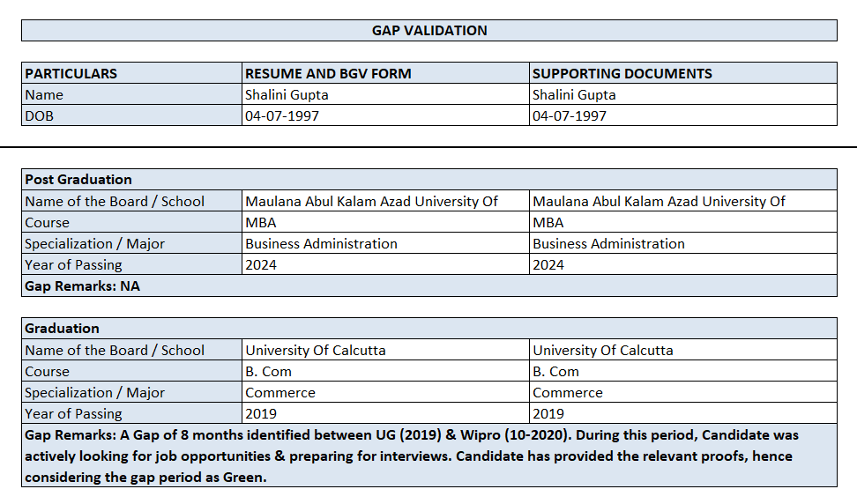Click the SUPPORTING DOCUMENTS header cell
This screenshot has width=857, height=504.
tap(622, 73)
